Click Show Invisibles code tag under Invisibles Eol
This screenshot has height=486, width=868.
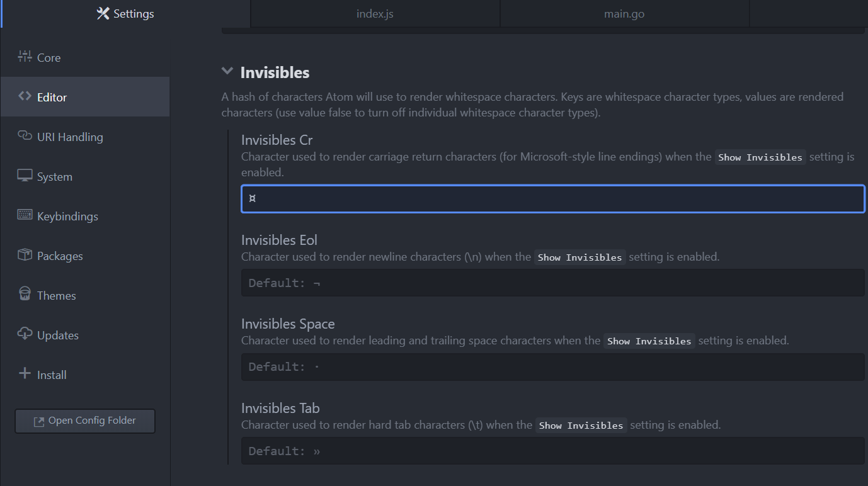(x=580, y=257)
